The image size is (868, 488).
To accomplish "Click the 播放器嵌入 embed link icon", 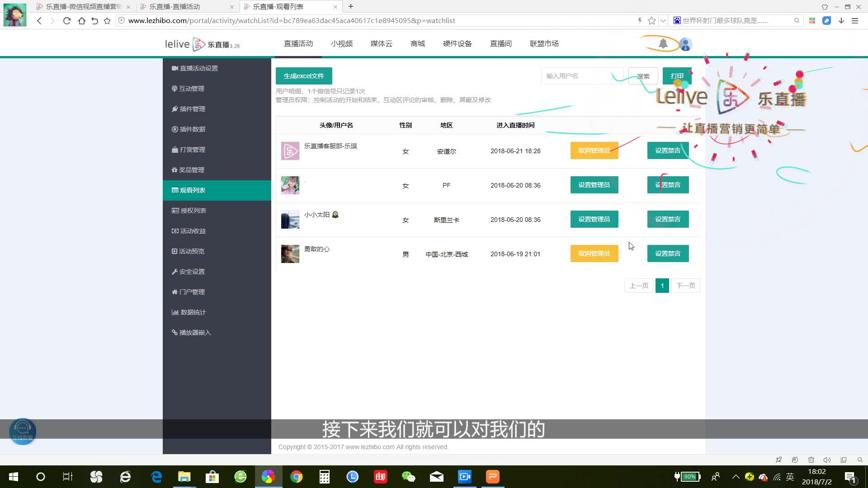I will 175,332.
